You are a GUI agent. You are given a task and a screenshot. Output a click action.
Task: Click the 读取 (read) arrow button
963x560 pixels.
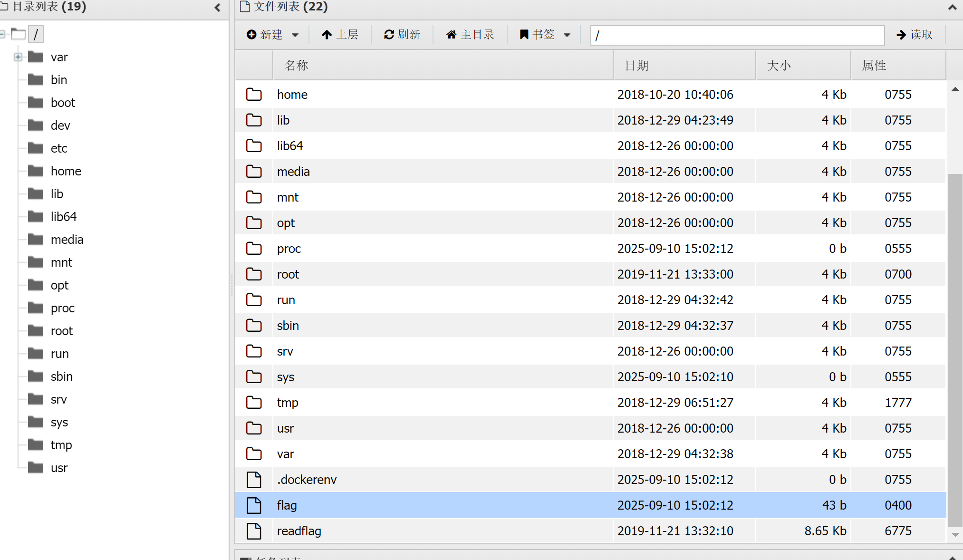(x=914, y=35)
